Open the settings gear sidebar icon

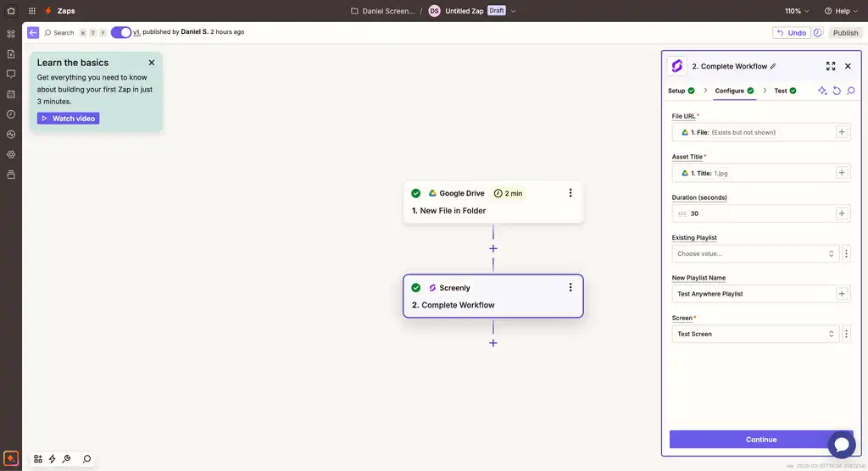point(10,154)
